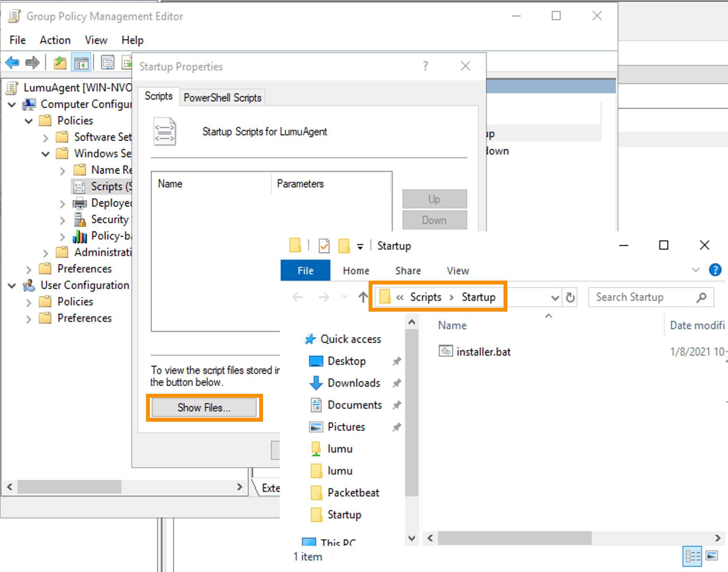The height and width of the screenshot is (572, 728).
Task: Click the Properties checkmark icon in quick access toolbar
Action: coord(324,246)
